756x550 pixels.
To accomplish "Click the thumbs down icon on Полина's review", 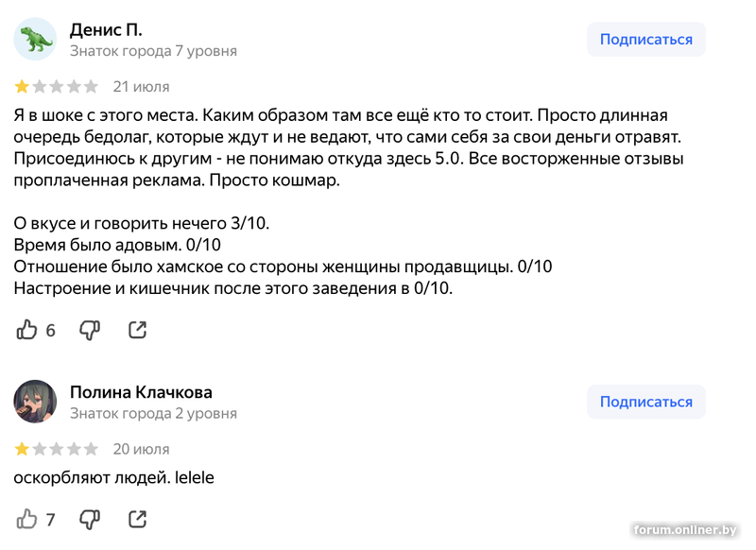I will pos(91,519).
